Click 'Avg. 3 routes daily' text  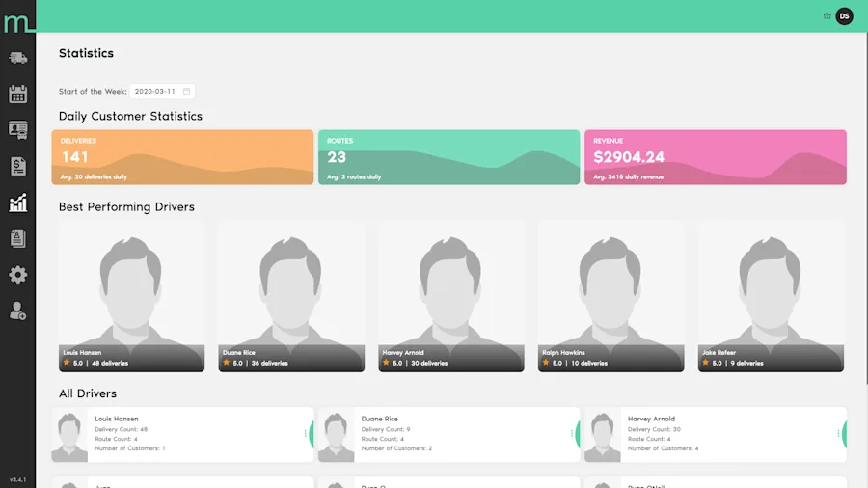[354, 177]
